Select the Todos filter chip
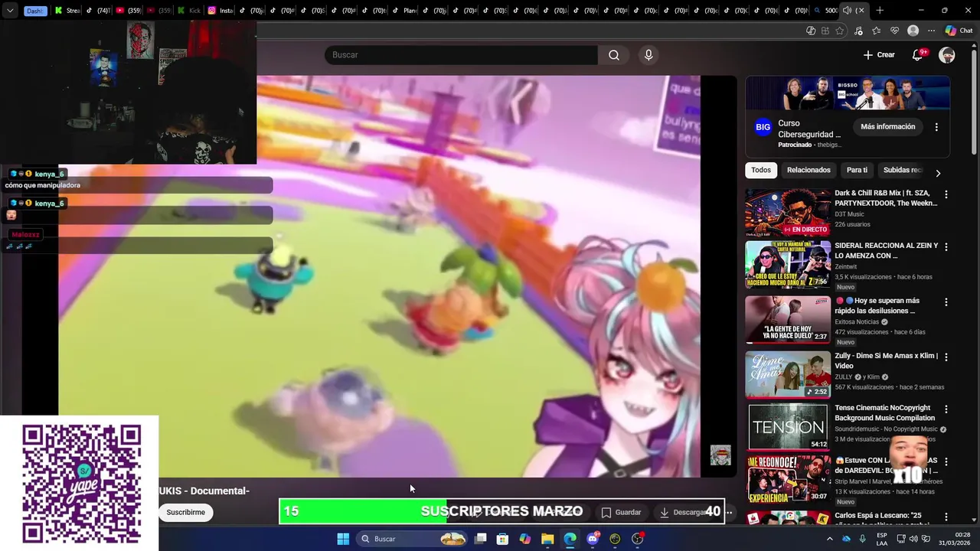 coord(761,170)
